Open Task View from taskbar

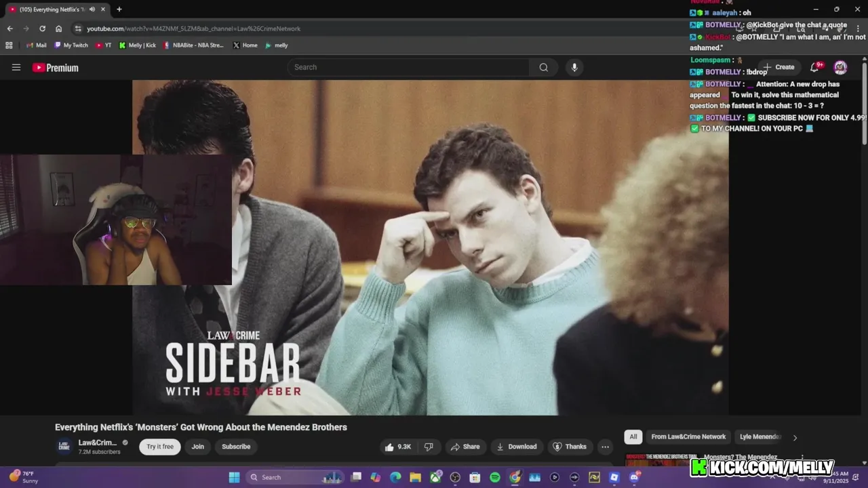point(356,477)
